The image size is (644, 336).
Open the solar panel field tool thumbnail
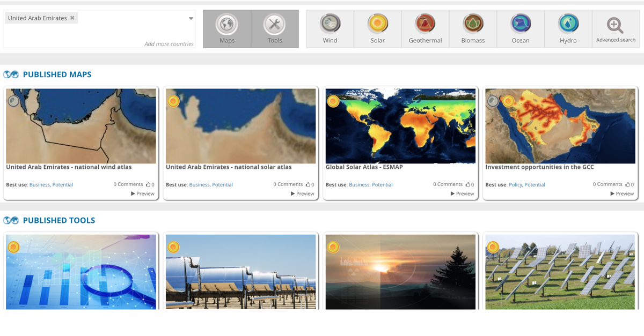[560, 272]
